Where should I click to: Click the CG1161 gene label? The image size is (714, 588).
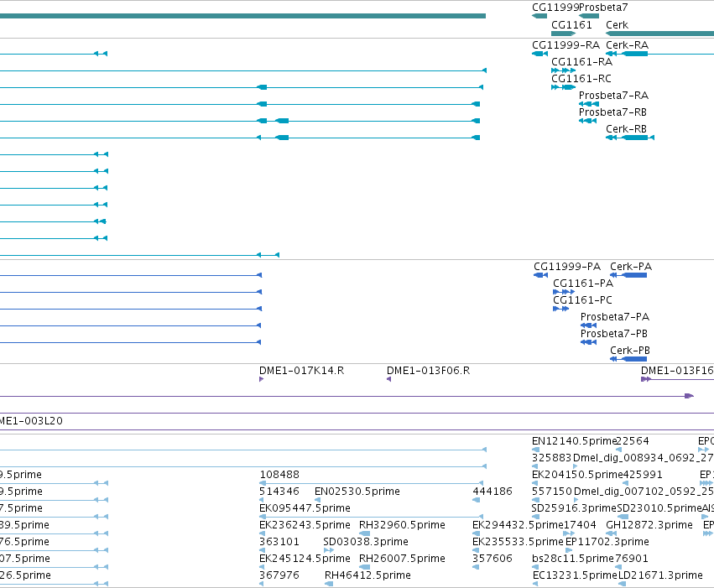click(x=571, y=25)
